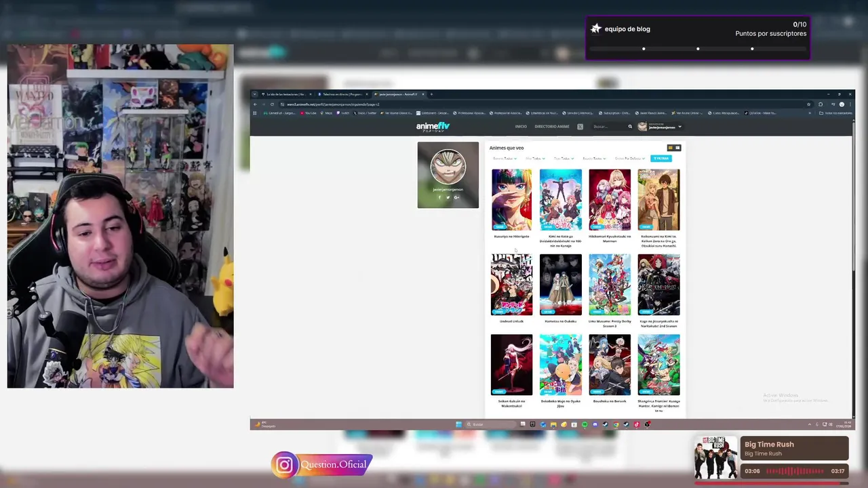868x488 pixels.
Task: Focus the Buscar search field on AnimeFLV
Action: pos(608,127)
